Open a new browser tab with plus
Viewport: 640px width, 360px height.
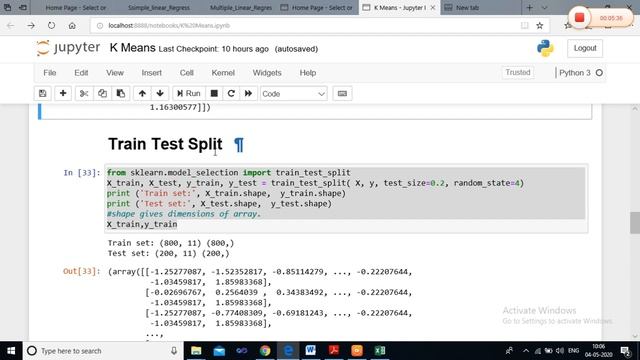(x=529, y=7)
